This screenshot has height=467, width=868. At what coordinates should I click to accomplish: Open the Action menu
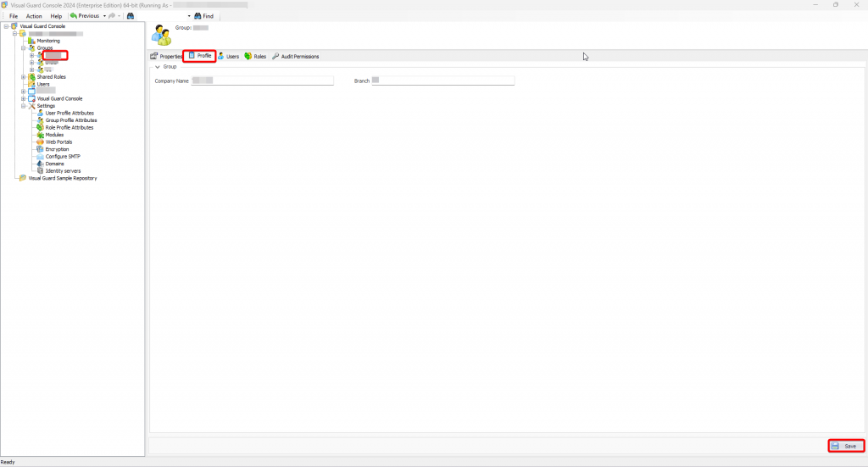(x=34, y=16)
